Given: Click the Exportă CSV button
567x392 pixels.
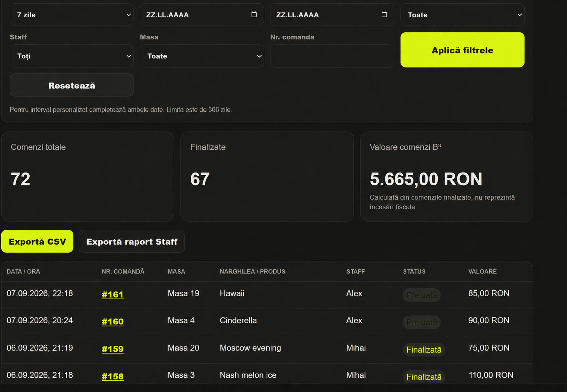Looking at the screenshot, I should (37, 241).
